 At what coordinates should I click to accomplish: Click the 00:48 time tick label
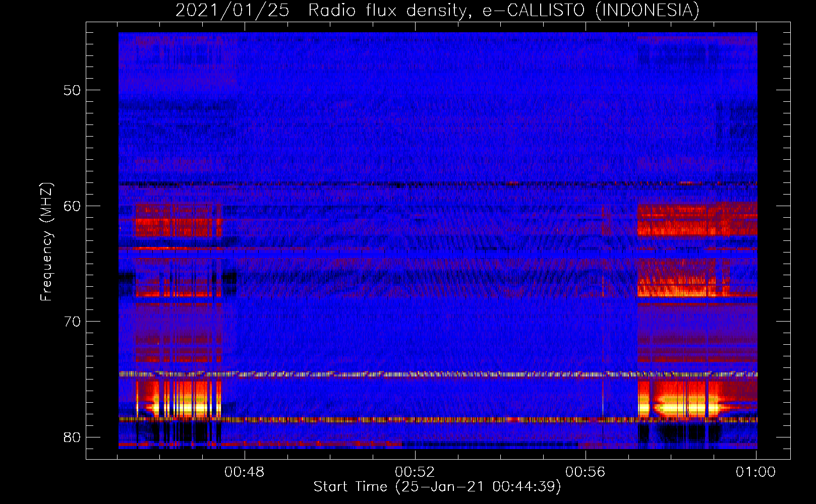click(245, 472)
